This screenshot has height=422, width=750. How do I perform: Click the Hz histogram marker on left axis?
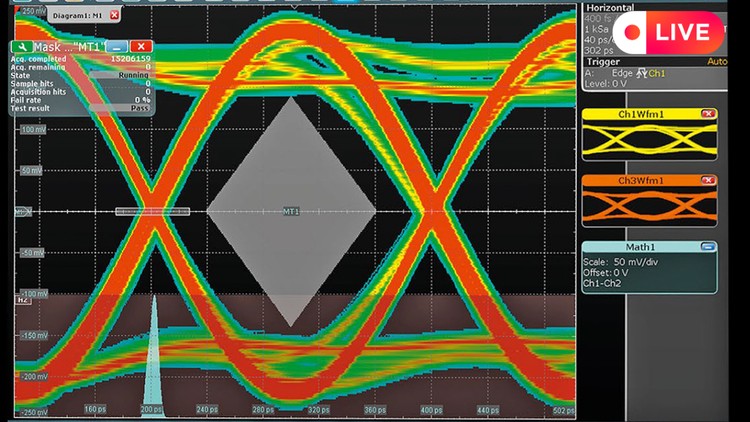21,300
